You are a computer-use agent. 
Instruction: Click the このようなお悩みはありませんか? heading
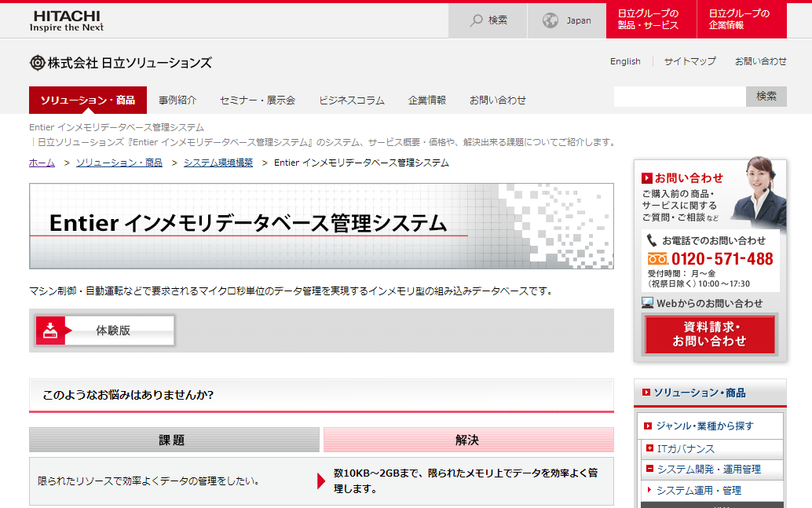(128, 395)
